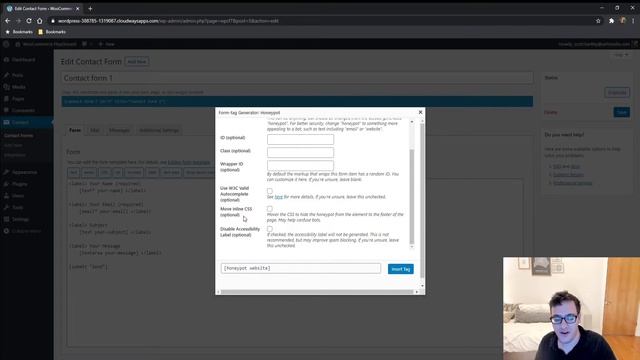Screen dimensions: 640x360
Task: Open New content menu in admin bar
Action: tap(107, 44)
